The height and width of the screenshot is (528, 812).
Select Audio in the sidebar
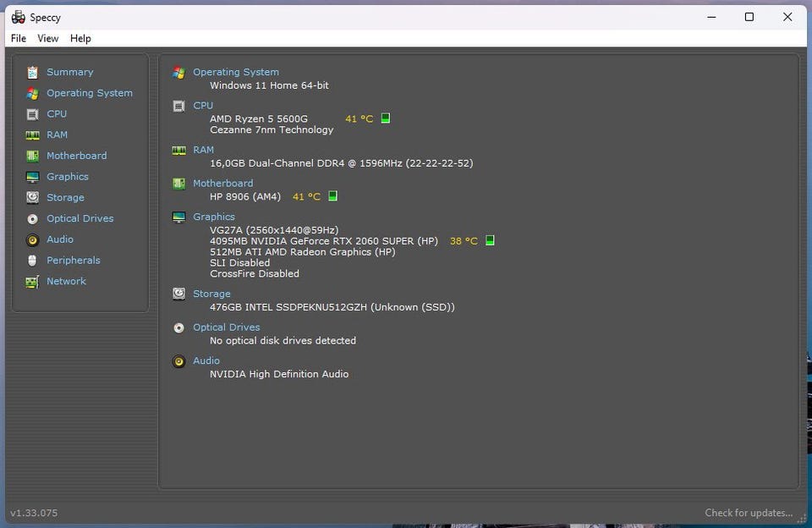[59, 239]
